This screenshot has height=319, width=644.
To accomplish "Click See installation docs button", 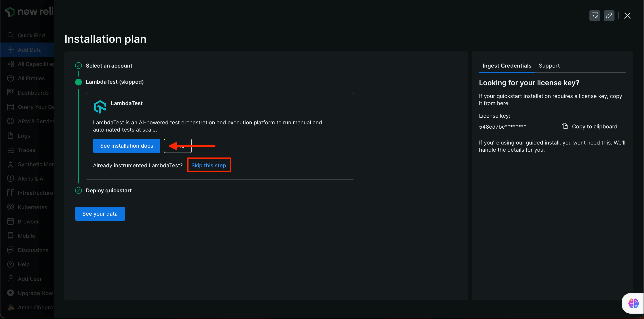I will (127, 146).
